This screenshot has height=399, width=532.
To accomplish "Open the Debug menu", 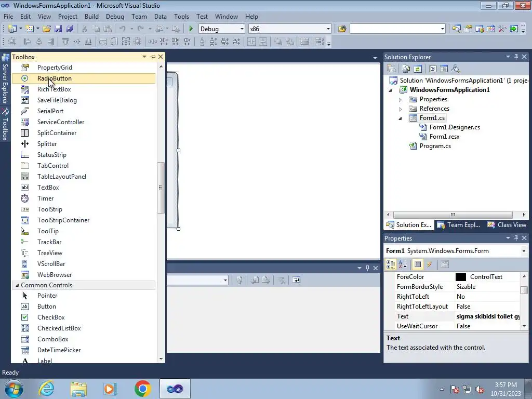I will point(115,16).
